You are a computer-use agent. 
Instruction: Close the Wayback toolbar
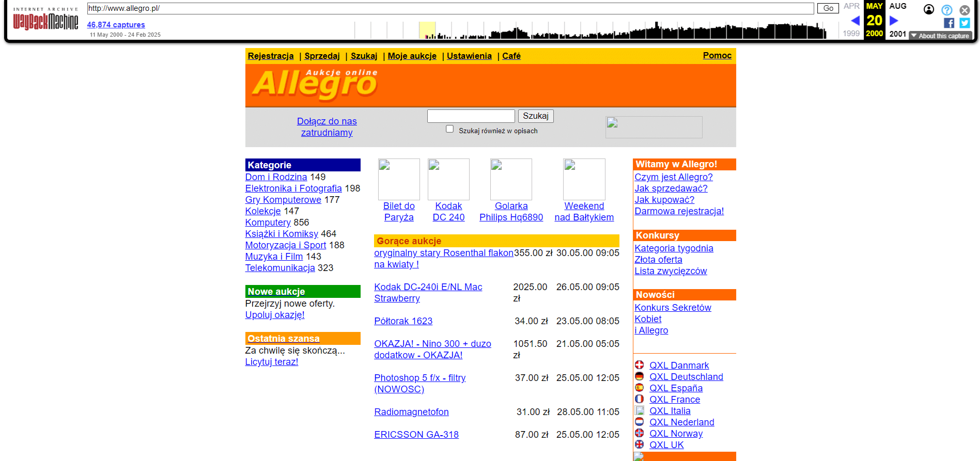pos(965,10)
